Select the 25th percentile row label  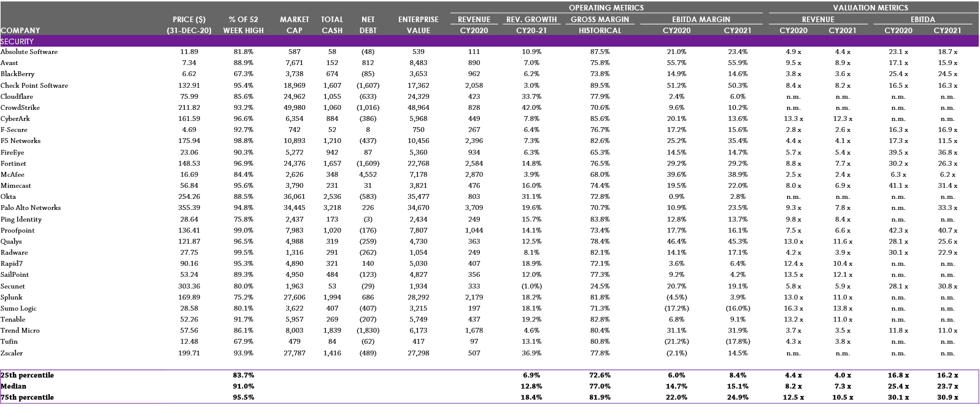tap(27, 375)
